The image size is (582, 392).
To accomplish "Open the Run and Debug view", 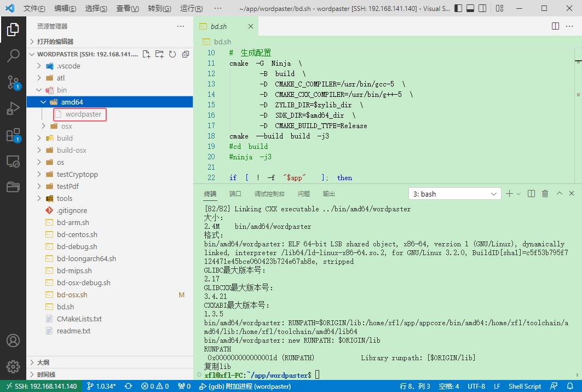I will 13,108.
